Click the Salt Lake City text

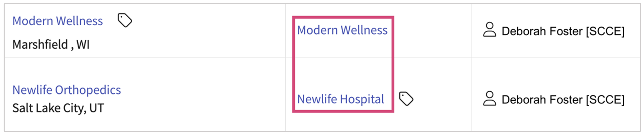pyautogui.click(x=50, y=108)
